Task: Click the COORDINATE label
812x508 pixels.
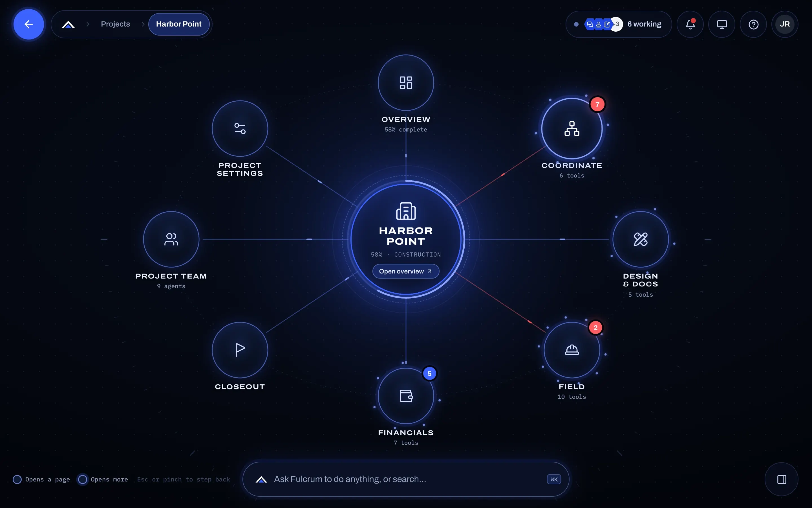Action: pos(572,165)
